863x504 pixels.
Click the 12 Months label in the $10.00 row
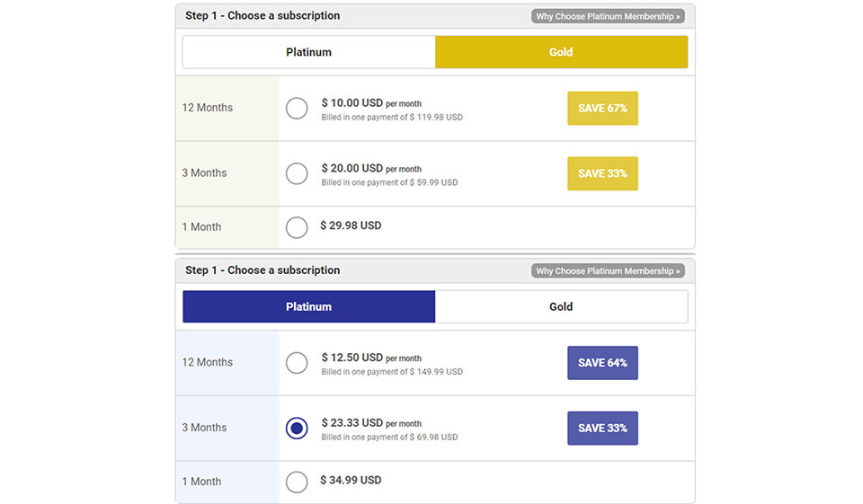tap(208, 108)
